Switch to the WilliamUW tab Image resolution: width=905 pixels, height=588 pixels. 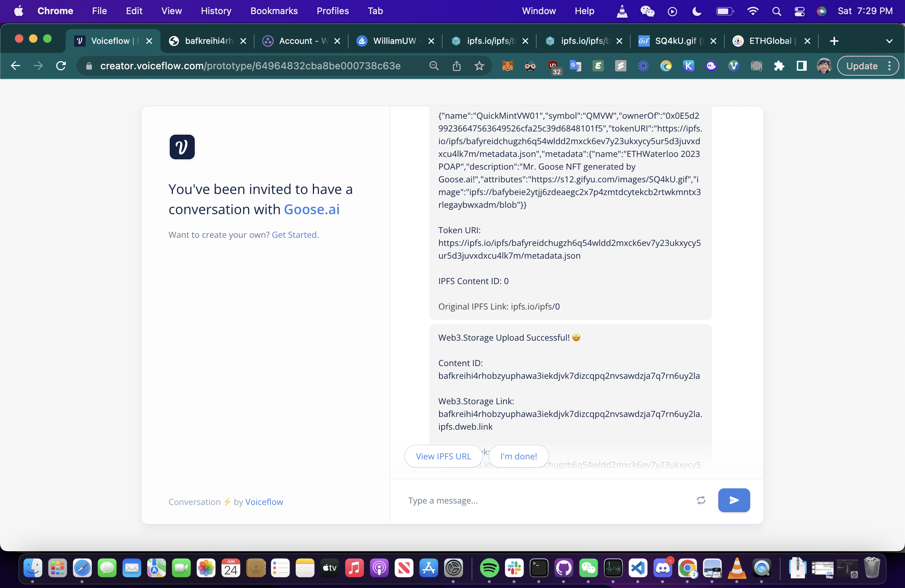coord(394,41)
